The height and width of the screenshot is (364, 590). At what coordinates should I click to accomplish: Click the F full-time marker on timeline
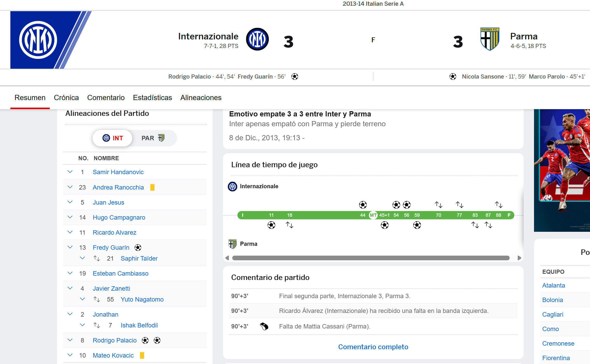(x=509, y=215)
